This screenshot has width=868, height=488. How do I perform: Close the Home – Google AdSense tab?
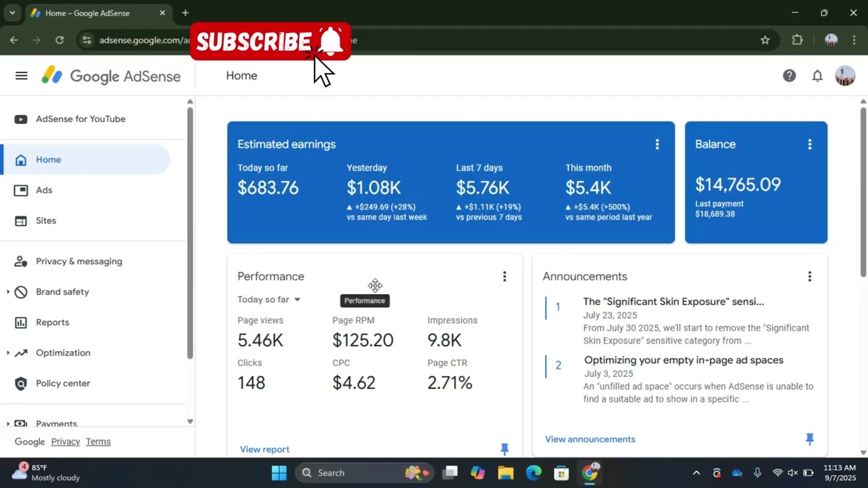[163, 13]
